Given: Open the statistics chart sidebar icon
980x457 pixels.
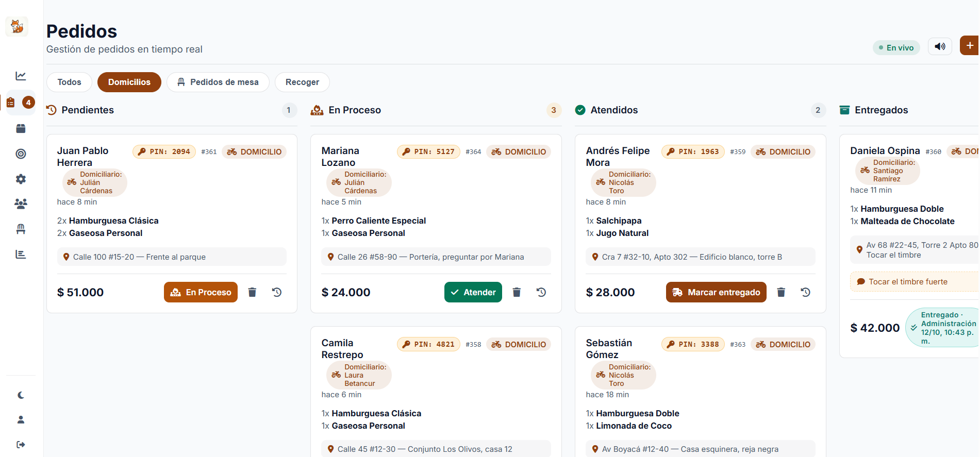Looking at the screenshot, I should coord(21,76).
